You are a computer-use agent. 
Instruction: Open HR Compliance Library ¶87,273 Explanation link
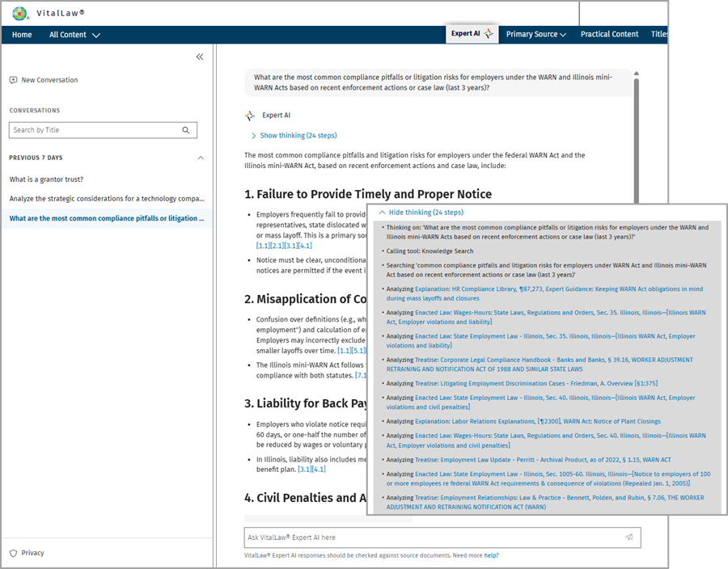coord(544,293)
